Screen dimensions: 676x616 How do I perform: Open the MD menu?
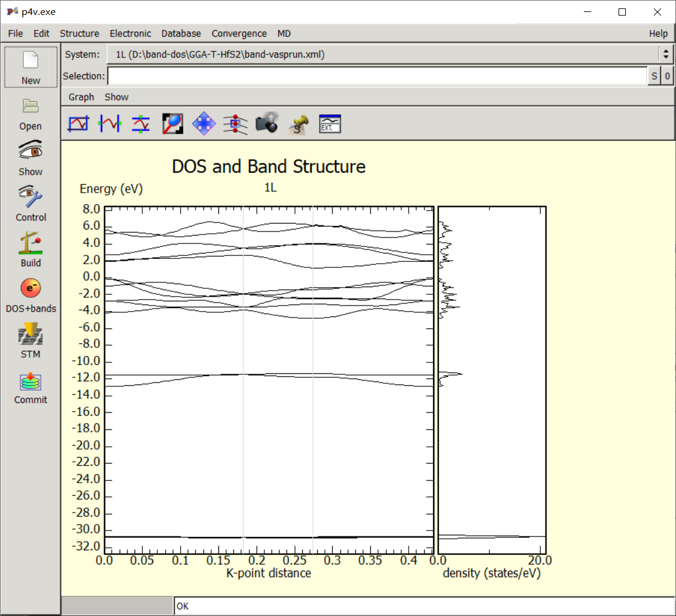click(x=284, y=33)
